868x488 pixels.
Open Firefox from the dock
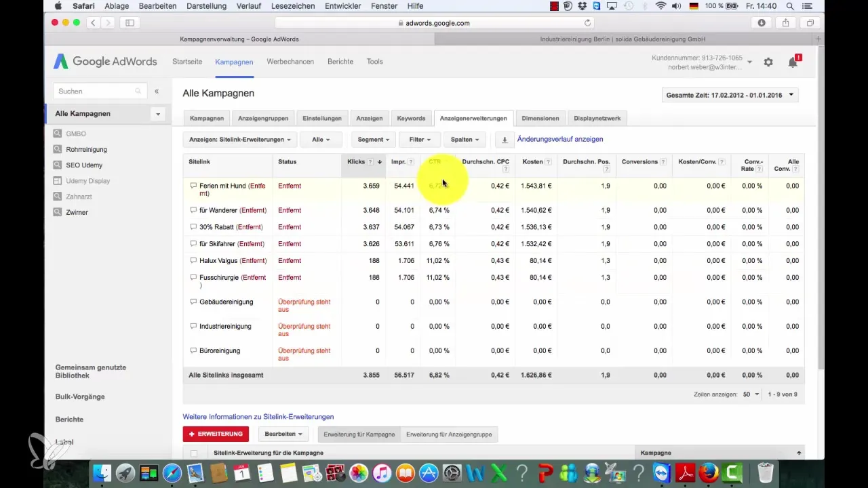pos(709,472)
